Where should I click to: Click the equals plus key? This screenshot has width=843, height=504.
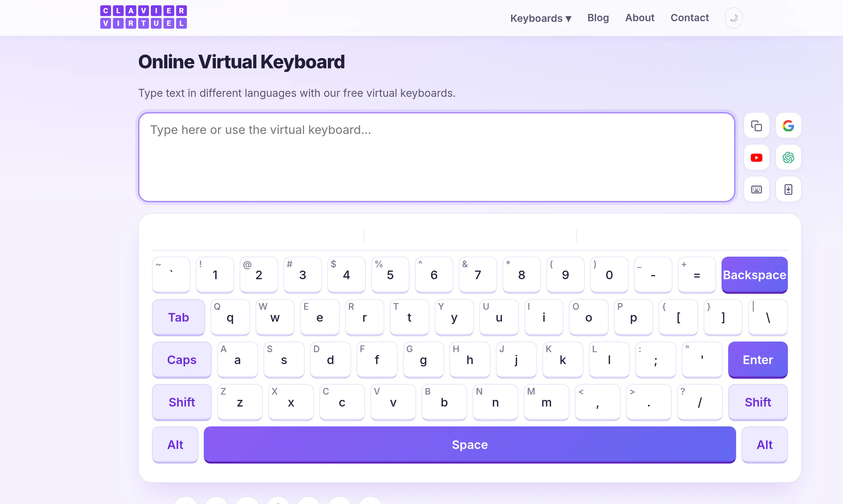[697, 275]
